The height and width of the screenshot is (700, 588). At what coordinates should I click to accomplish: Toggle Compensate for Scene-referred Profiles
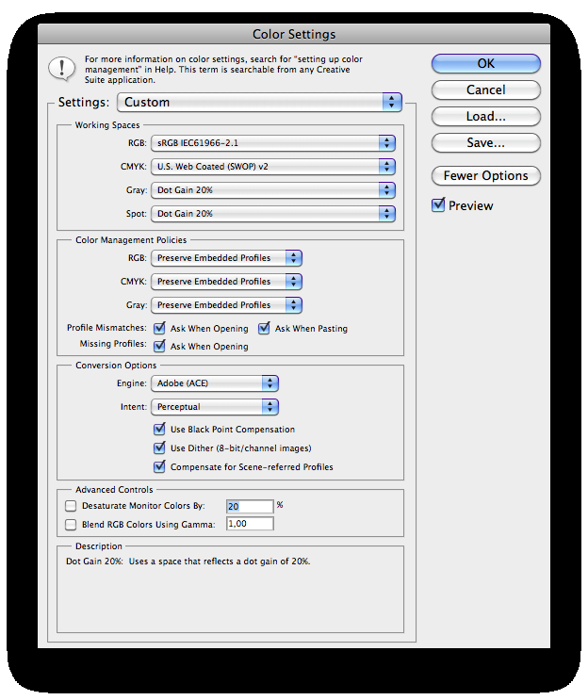(159, 466)
